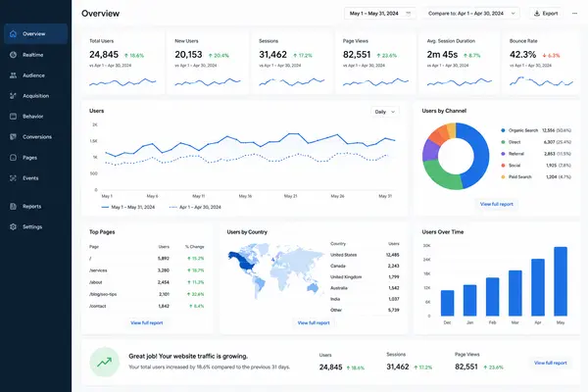This screenshot has height=392, width=588.
Task: Click the Avg. Session Duration 2m 45s card
Action: [x=460, y=63]
